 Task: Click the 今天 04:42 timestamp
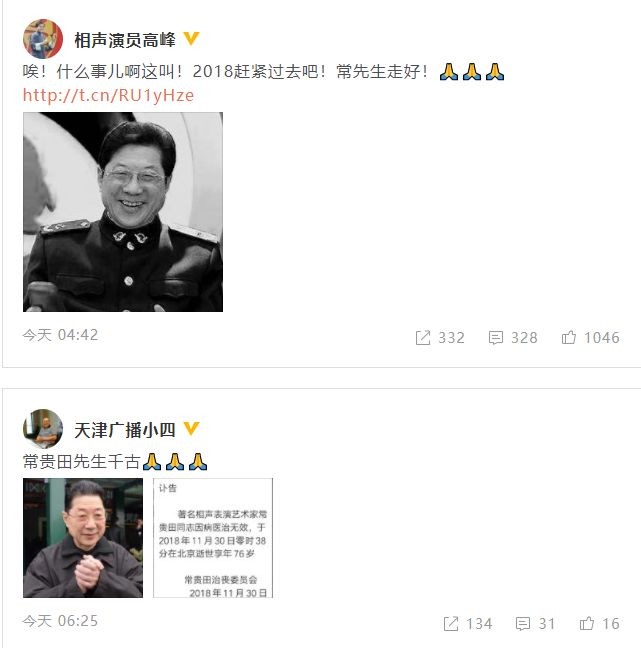(x=60, y=335)
